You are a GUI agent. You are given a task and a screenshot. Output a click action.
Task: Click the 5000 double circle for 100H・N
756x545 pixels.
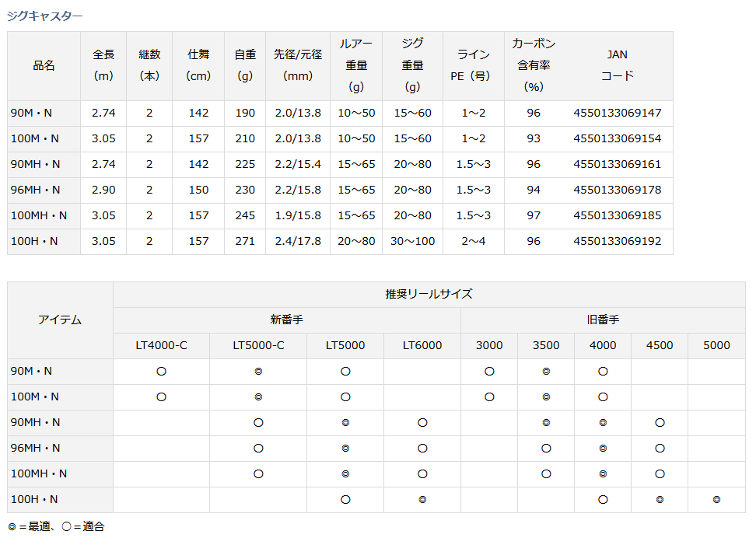click(716, 500)
